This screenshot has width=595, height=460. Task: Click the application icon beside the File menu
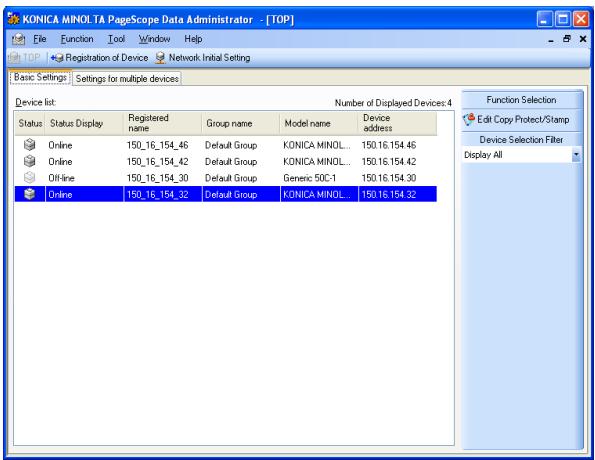[18, 39]
